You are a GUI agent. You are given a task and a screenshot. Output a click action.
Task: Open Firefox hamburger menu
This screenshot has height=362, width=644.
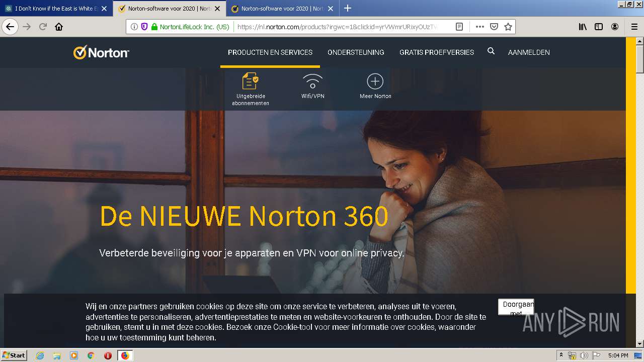pos(634,27)
